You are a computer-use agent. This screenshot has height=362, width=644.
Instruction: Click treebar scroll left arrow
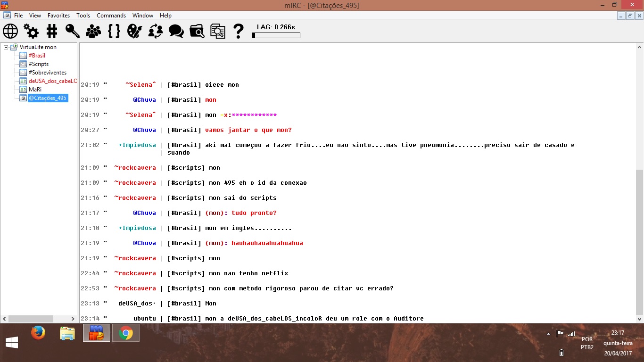[5, 319]
